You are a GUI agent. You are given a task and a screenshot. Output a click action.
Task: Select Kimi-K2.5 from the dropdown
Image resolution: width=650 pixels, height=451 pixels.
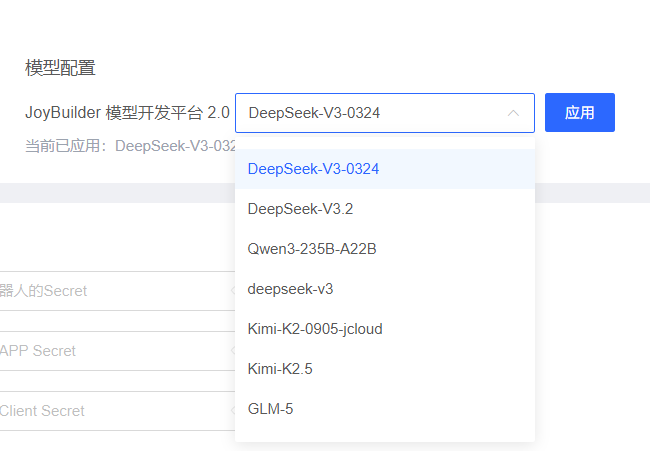pyautogui.click(x=385, y=369)
